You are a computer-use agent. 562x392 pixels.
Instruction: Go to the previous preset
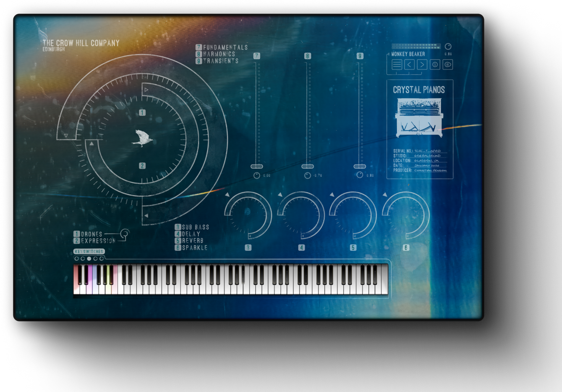(x=410, y=65)
